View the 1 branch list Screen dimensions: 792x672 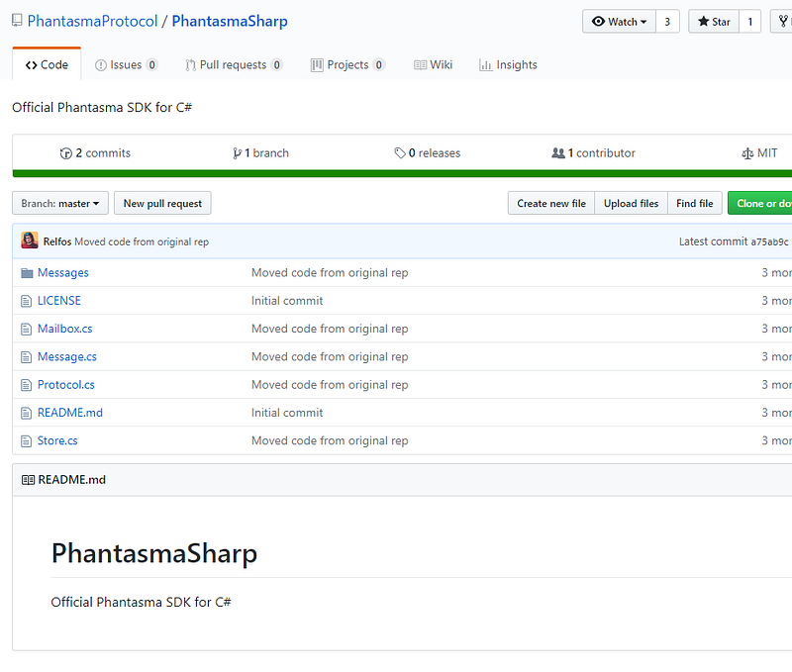pos(260,153)
